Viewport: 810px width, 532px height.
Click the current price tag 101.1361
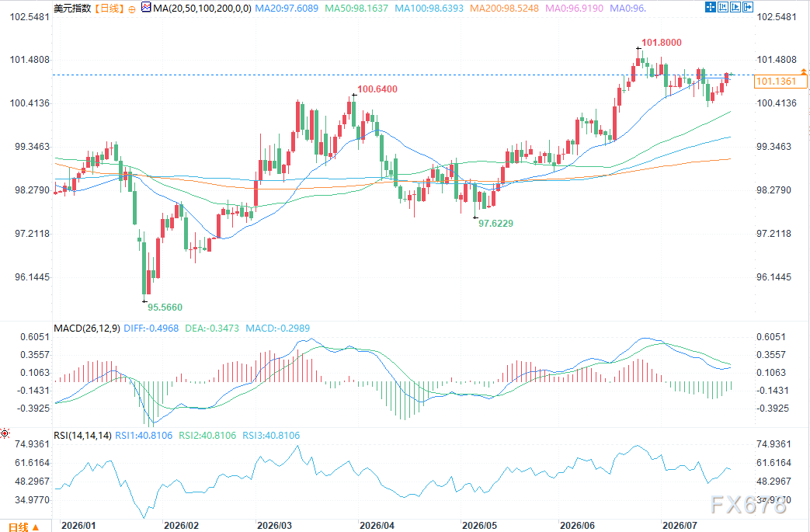(x=780, y=81)
